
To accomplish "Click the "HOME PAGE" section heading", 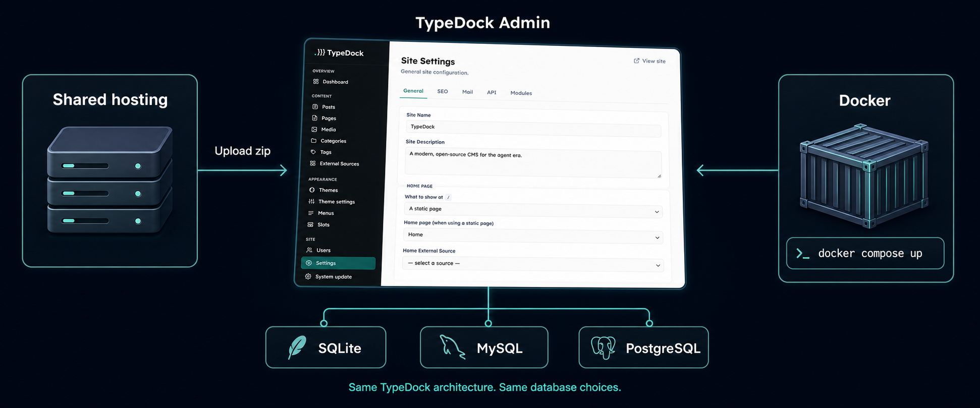I will [419, 186].
